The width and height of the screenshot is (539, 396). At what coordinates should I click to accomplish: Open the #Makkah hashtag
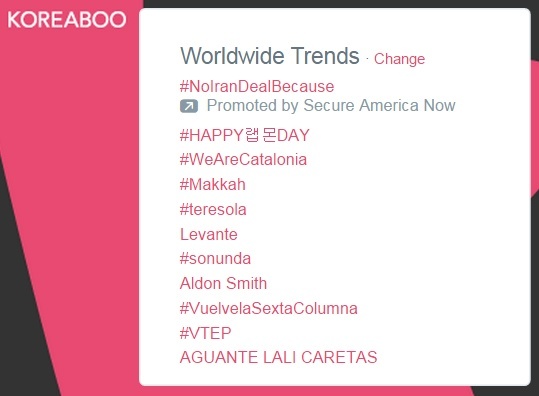213,185
